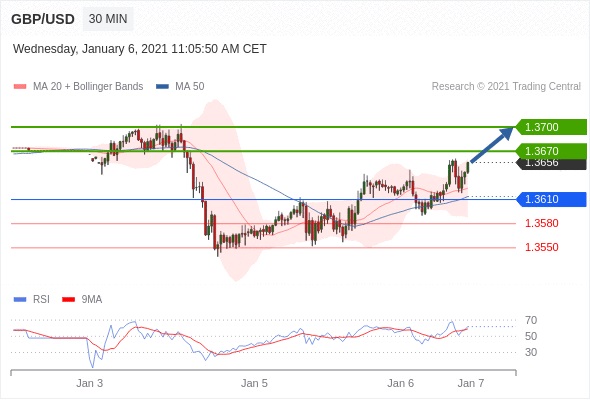Screen dimensions: 590x400
Task: Click the MA 20 + Bollinger Bands legend text
Action: coord(88,87)
